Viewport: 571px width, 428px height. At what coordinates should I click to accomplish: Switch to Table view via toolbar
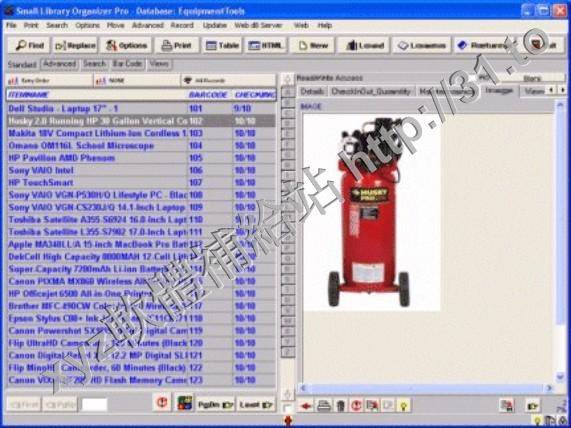click(x=222, y=46)
